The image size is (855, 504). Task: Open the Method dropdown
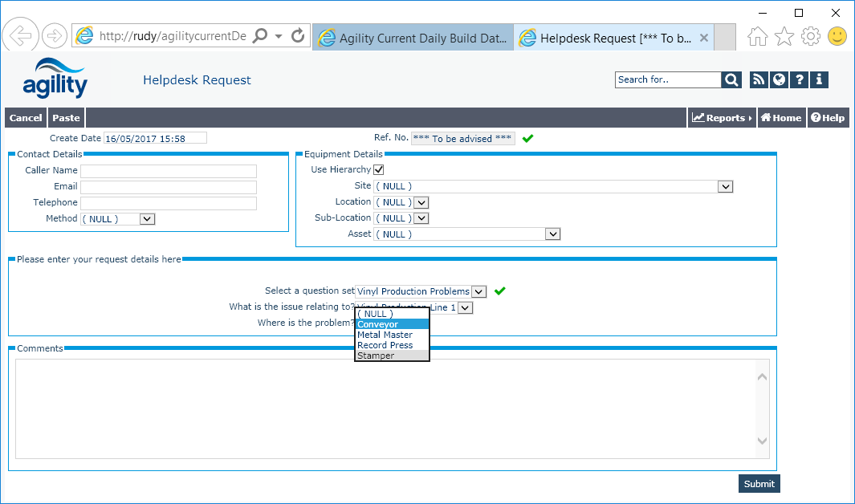pos(147,218)
